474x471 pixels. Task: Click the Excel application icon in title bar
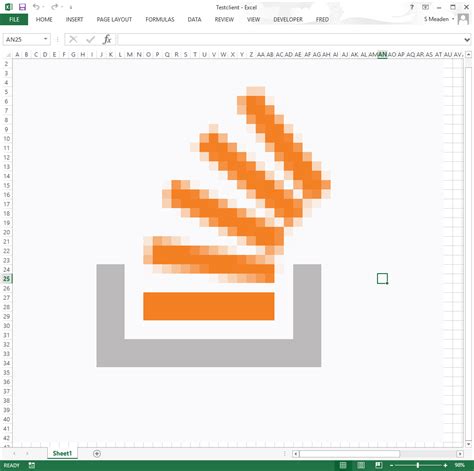point(8,7)
